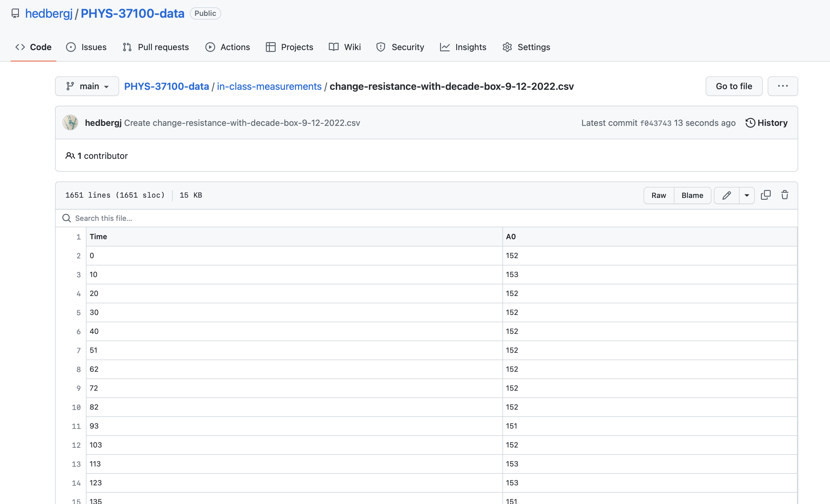Switch to the Code tab
This screenshot has height=504, width=830.
click(x=33, y=47)
